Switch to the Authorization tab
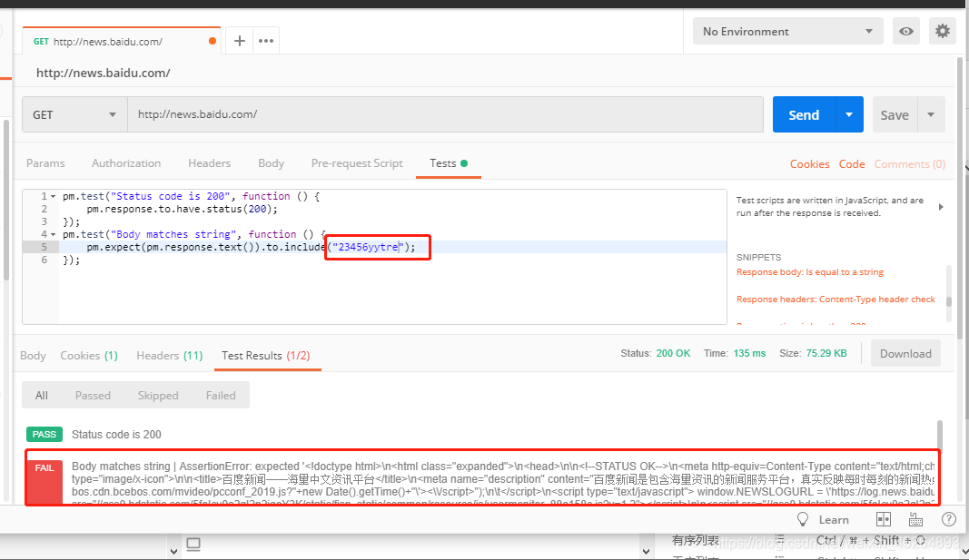Image resolution: width=969 pixels, height=560 pixels. 126,163
